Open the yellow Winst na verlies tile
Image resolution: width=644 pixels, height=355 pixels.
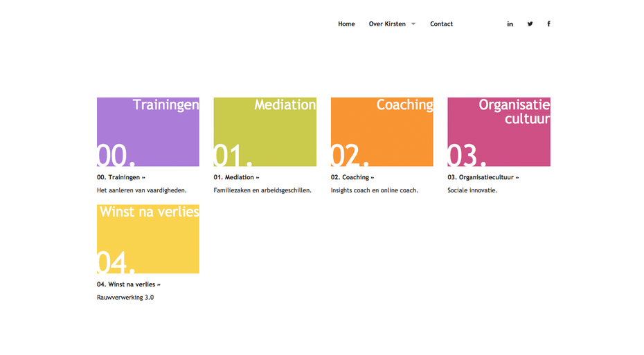148,239
